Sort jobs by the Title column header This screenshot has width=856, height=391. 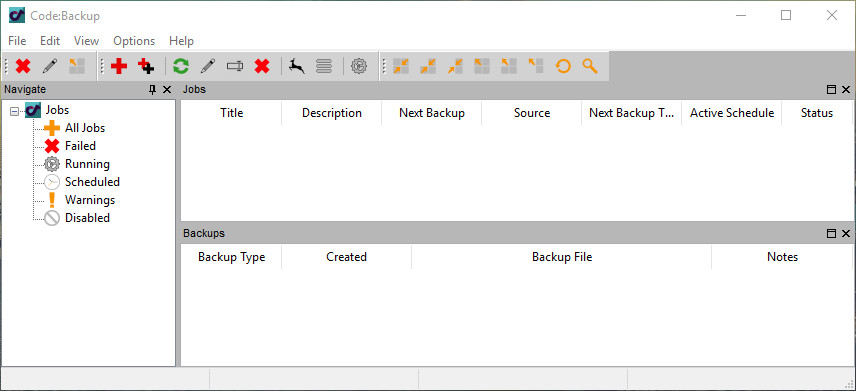(x=231, y=113)
